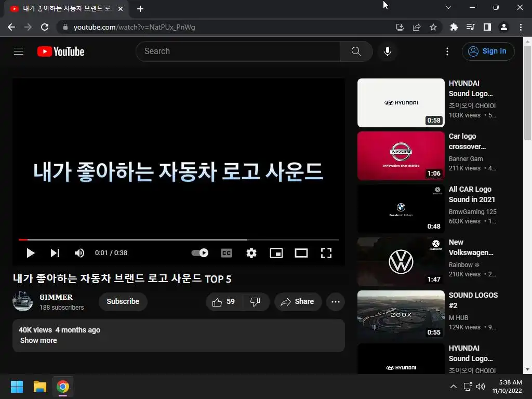532x399 pixels.
Task: Open the clock showing 5:38 AM
Action: click(507, 387)
